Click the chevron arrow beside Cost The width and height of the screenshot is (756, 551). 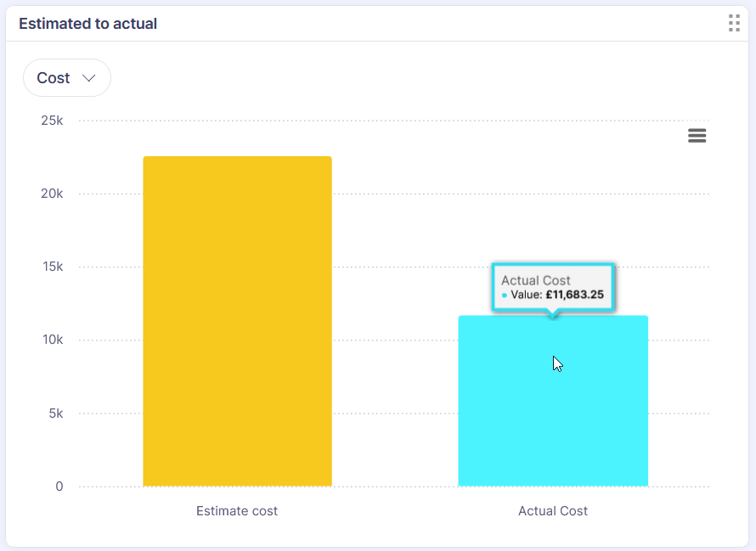click(89, 78)
